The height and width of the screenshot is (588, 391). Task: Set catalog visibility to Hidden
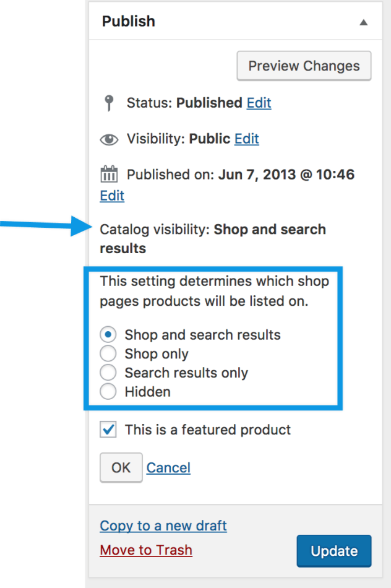coord(108,392)
